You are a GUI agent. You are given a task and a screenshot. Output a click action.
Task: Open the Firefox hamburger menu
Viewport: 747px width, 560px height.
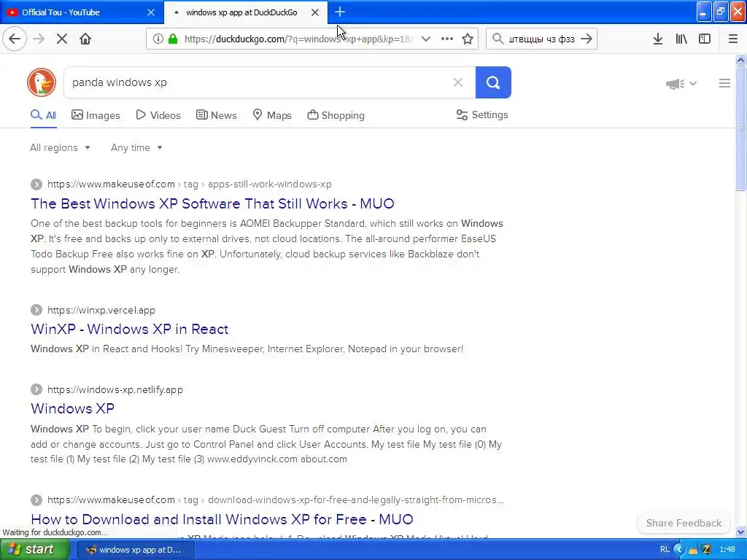point(732,39)
